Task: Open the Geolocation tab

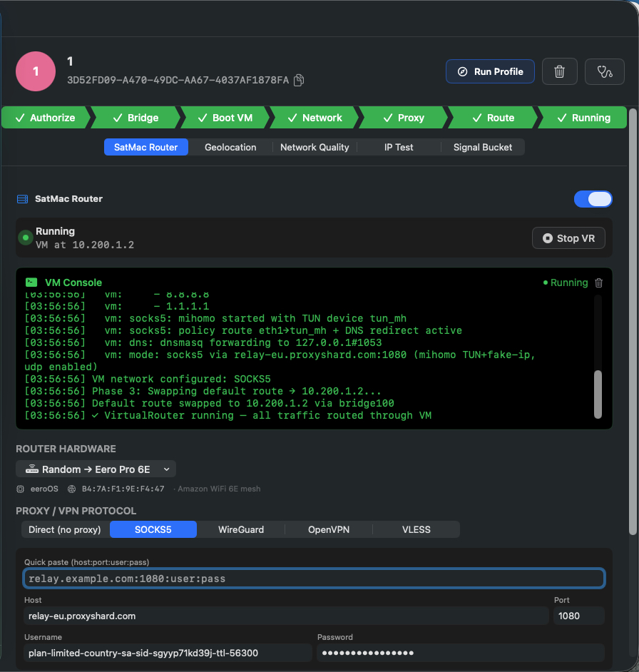Action: pos(230,147)
